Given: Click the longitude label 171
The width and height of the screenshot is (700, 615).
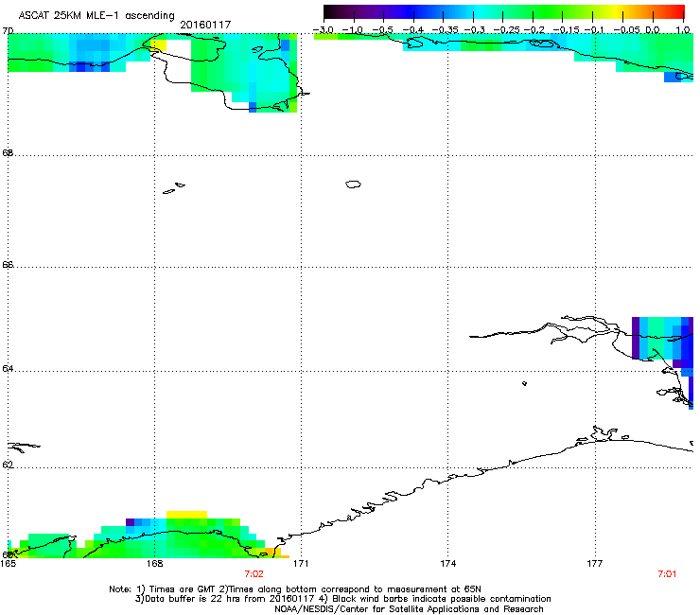Looking at the screenshot, I should pos(301,564).
